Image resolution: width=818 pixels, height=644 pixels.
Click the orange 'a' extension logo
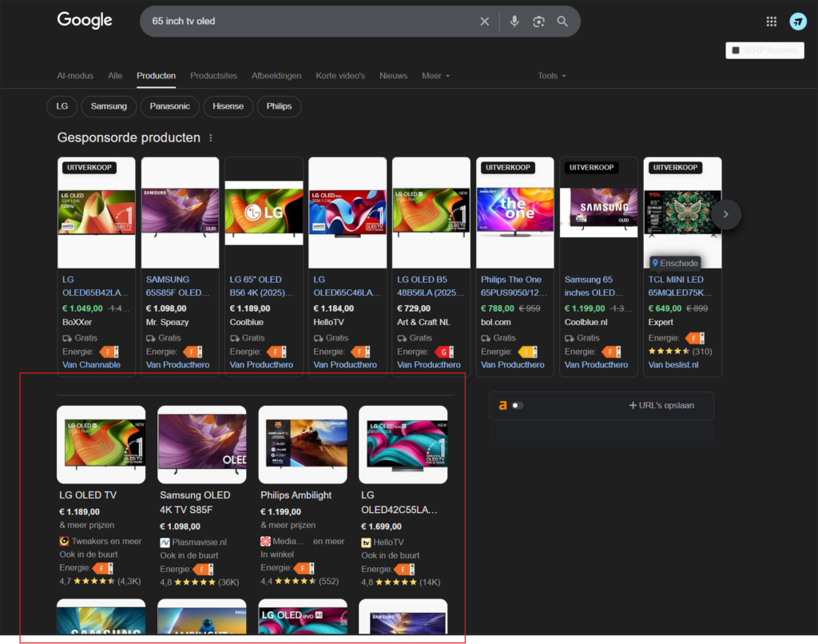pyautogui.click(x=502, y=405)
